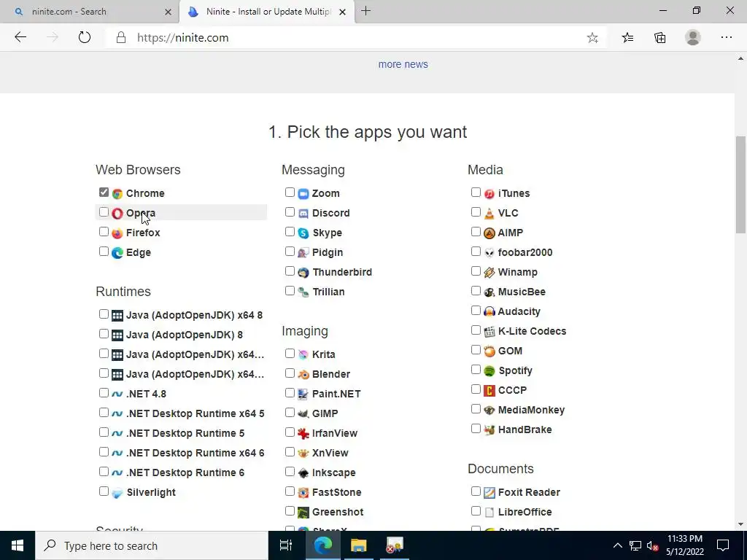Tick the Java (AdoptOpenJDK) 8 checkbox
This screenshot has height=560, width=747.
(x=104, y=334)
